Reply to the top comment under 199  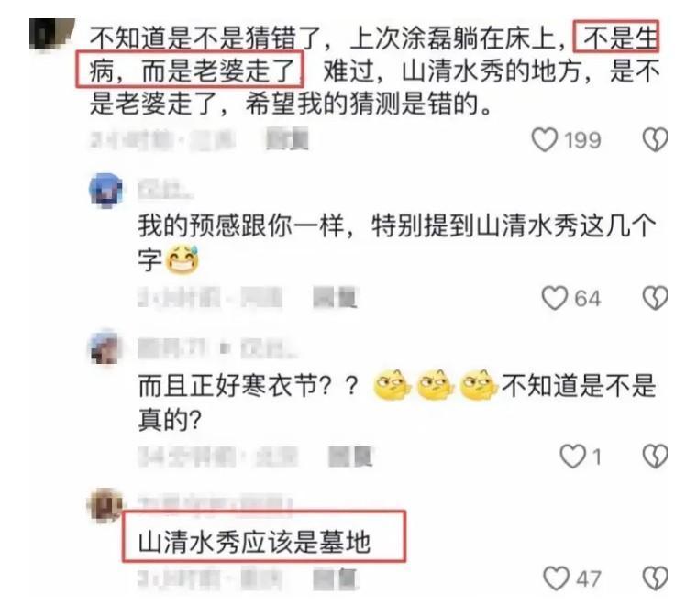click(287, 138)
